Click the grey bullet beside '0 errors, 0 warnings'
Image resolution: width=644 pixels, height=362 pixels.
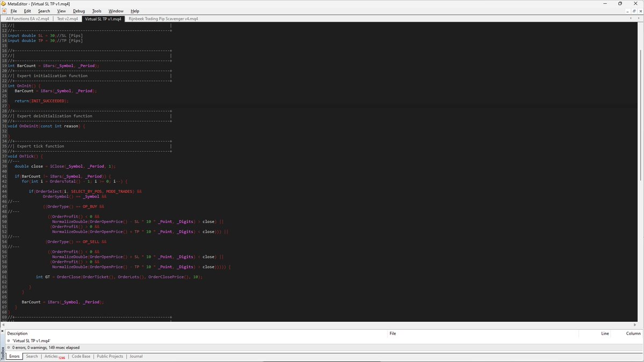pyautogui.click(x=9, y=348)
